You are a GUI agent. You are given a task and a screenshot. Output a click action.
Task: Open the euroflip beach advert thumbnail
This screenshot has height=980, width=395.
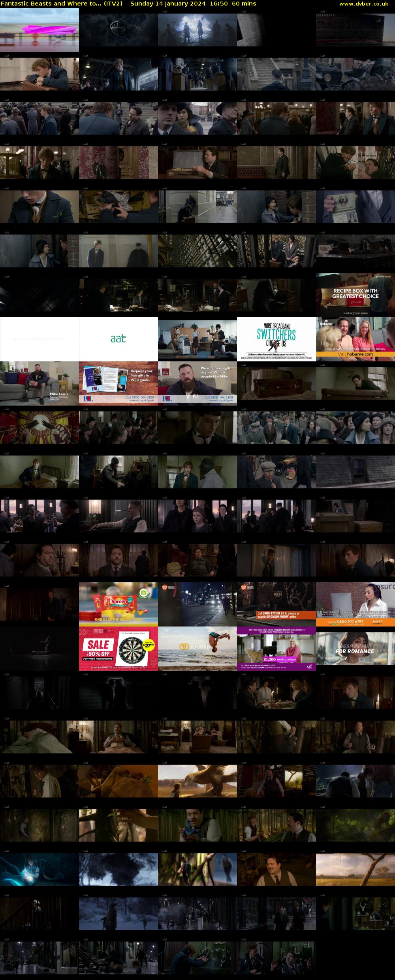click(x=197, y=649)
